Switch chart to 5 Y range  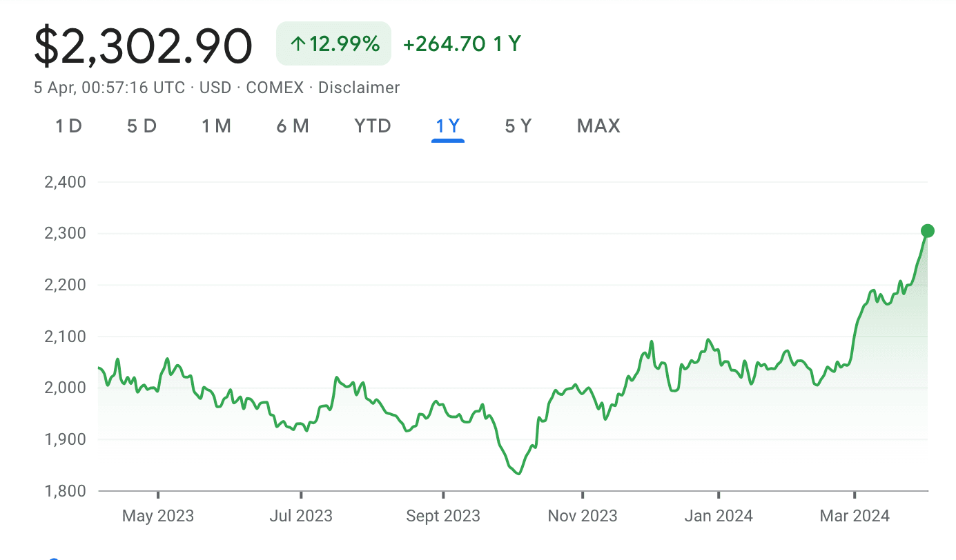click(x=518, y=126)
